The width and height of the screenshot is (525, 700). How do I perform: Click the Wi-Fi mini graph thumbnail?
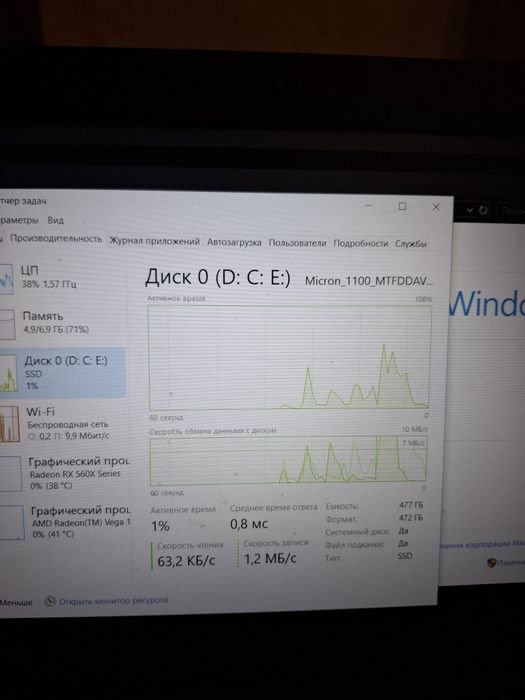[x=9, y=424]
